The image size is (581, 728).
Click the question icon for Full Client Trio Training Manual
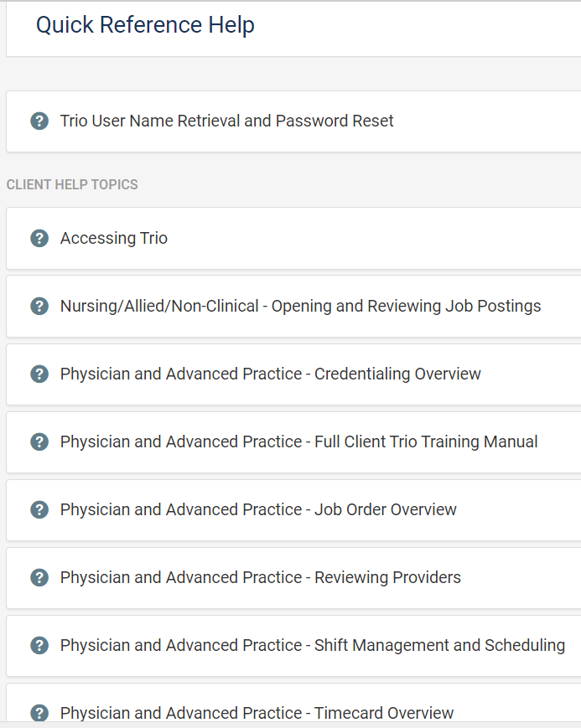click(x=39, y=442)
